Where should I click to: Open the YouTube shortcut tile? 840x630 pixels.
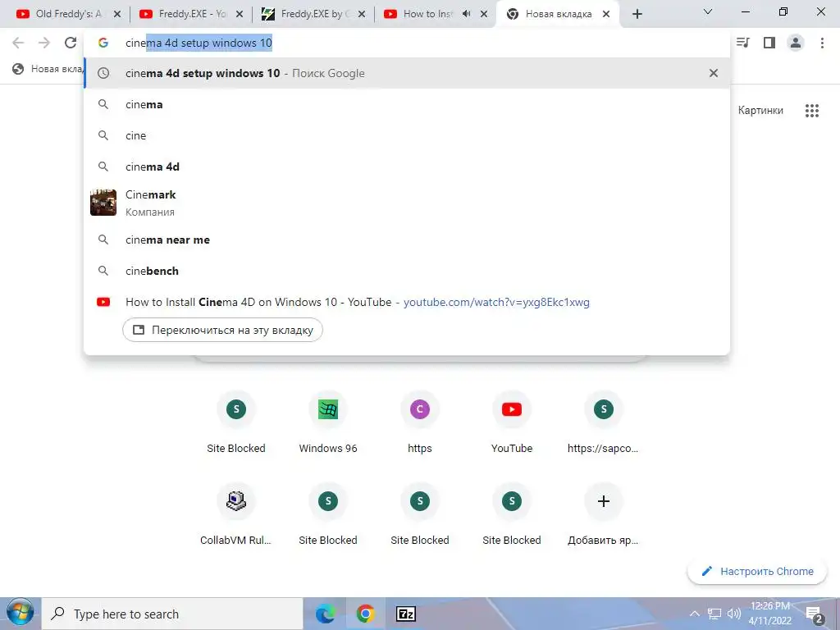pos(512,423)
